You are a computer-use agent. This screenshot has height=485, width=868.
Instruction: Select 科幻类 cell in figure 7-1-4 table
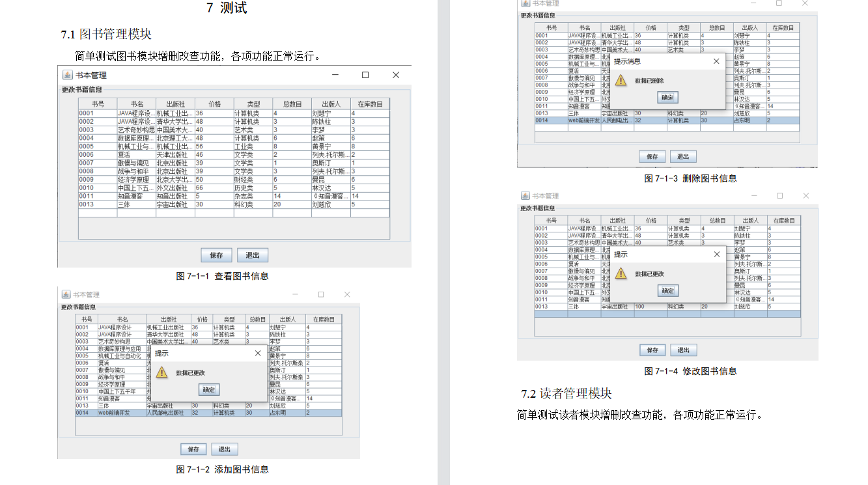683,306
